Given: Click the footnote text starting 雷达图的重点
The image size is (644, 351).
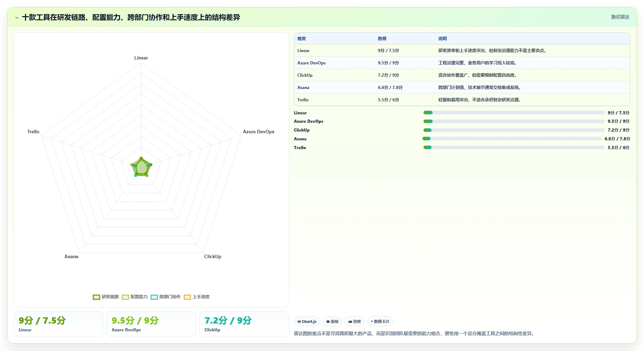Looking at the screenshot, I should tap(415, 333).
